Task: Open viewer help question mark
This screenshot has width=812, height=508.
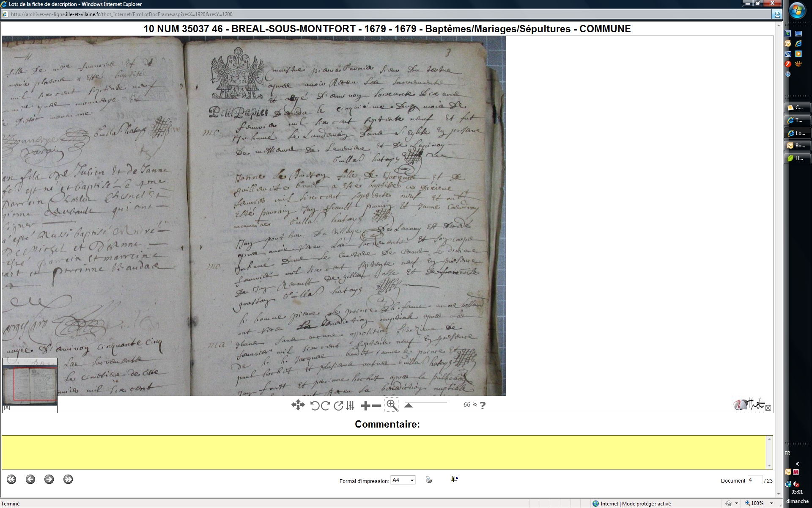Action: tap(483, 405)
